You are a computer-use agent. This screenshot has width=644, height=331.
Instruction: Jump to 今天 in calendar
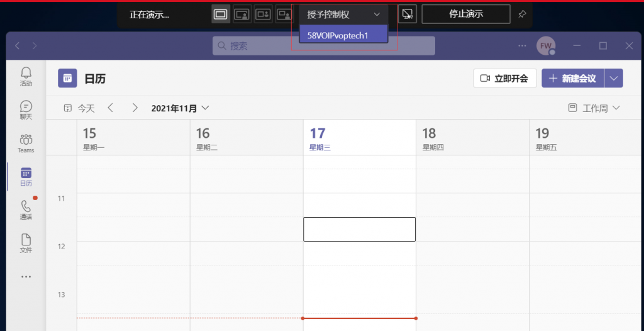79,108
